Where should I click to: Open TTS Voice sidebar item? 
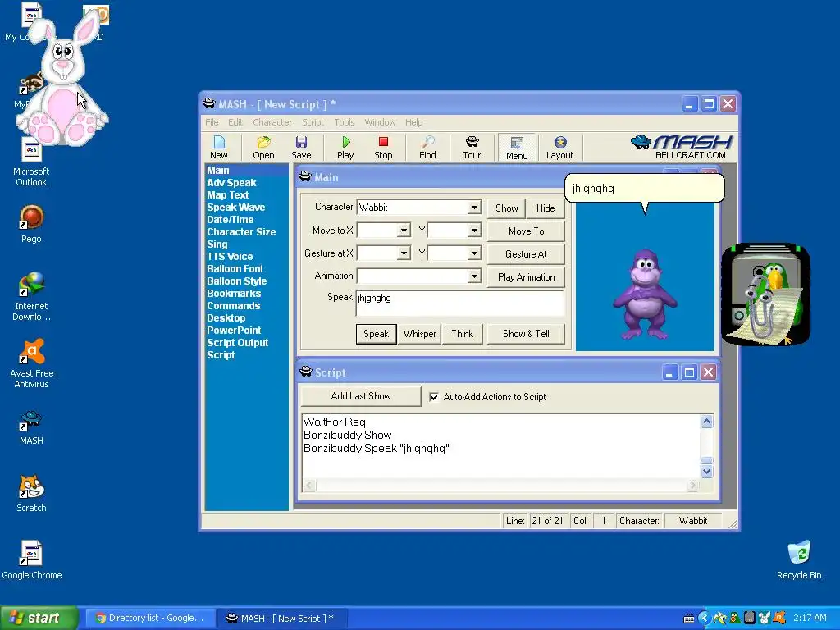(230, 257)
